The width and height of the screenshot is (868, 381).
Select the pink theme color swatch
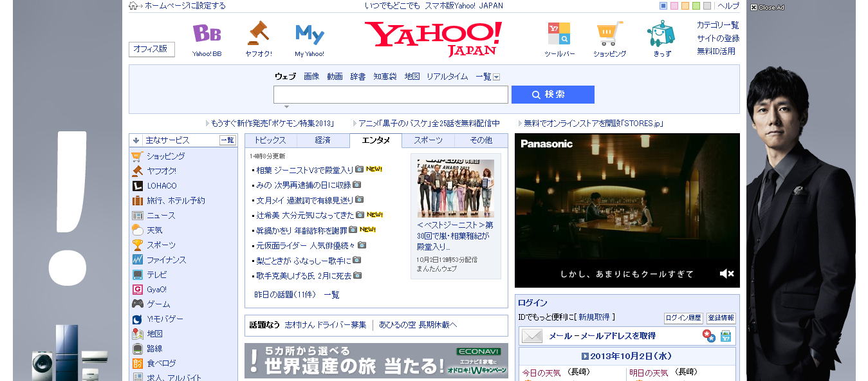[x=674, y=6]
